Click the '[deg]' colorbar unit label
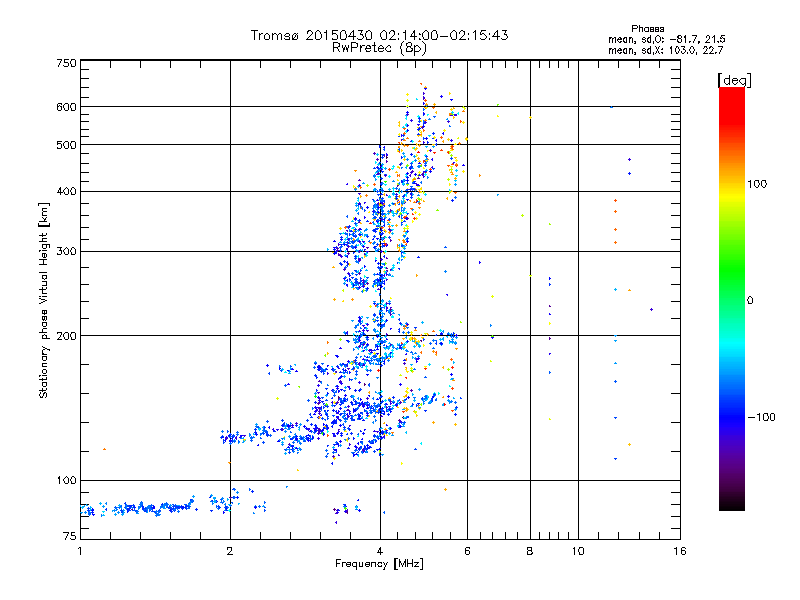The height and width of the screenshot is (600, 800). coord(734,81)
